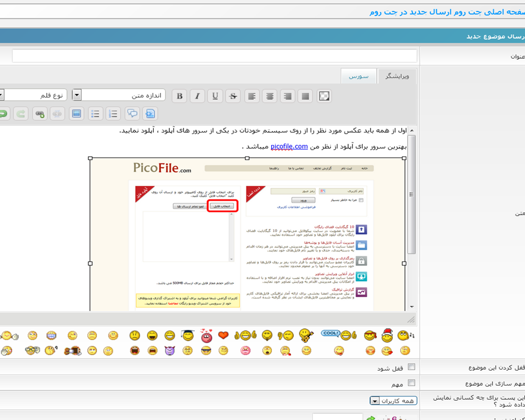Insert the guitar-playing smiley
Screen dimensions: 525x420
tap(306, 335)
